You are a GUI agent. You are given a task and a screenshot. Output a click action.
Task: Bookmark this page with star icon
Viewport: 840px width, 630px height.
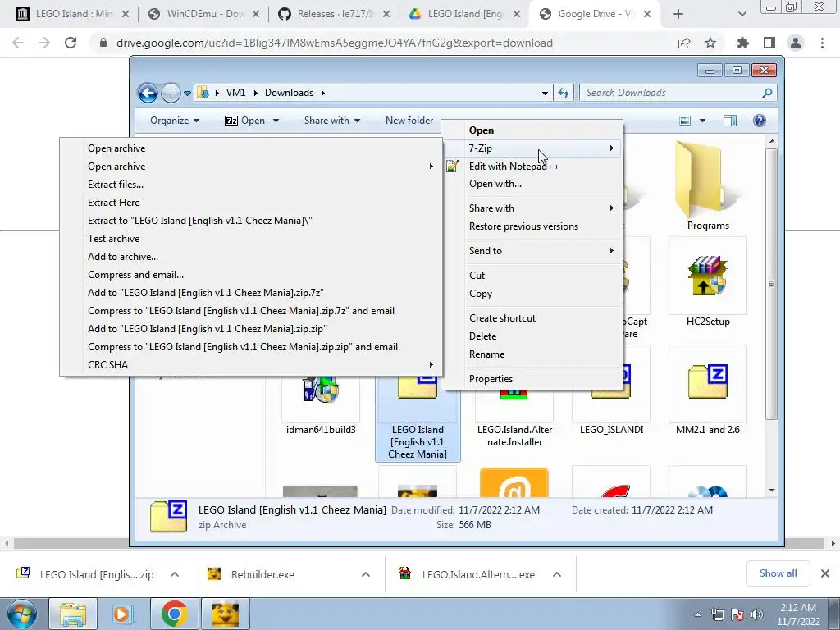[x=710, y=43]
